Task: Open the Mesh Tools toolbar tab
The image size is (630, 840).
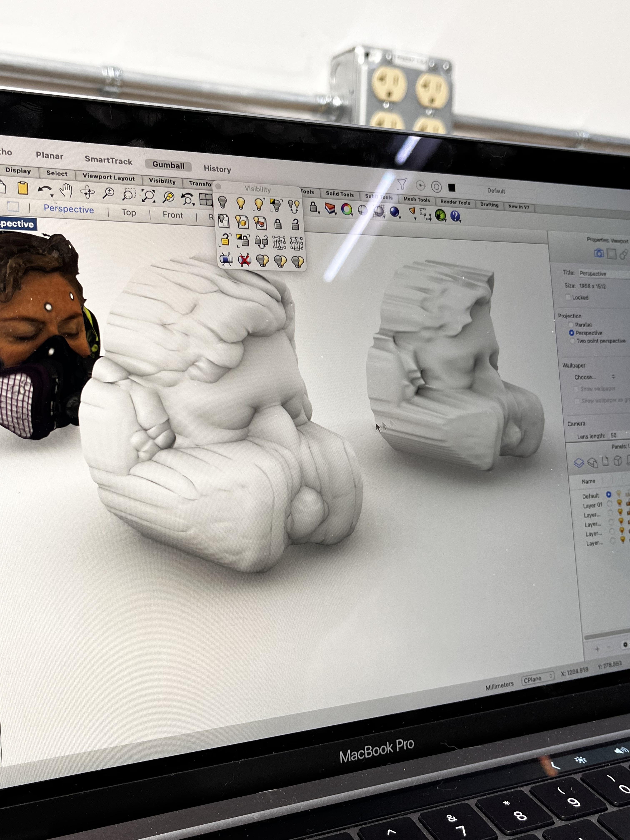Action: click(x=417, y=199)
